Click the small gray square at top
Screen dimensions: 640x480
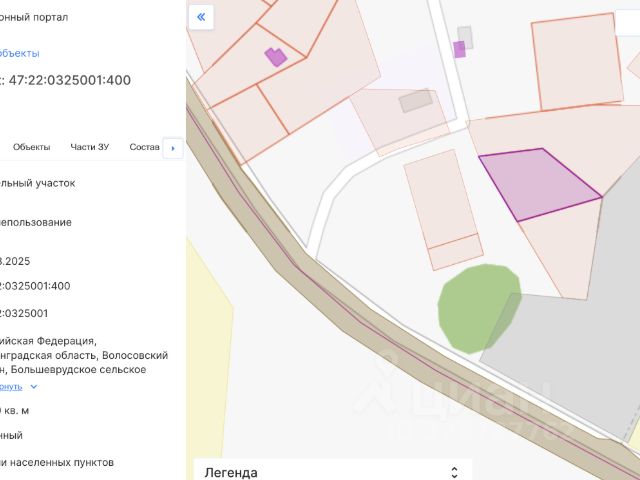coord(465,36)
